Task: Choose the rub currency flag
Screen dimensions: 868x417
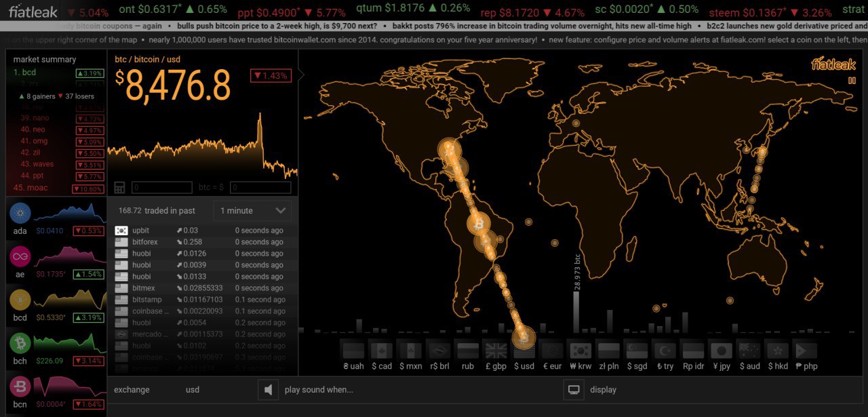Action: coord(468,351)
